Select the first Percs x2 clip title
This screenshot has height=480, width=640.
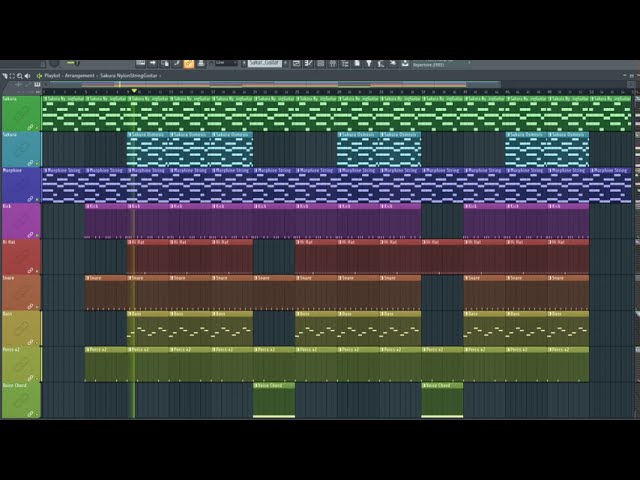point(98,350)
